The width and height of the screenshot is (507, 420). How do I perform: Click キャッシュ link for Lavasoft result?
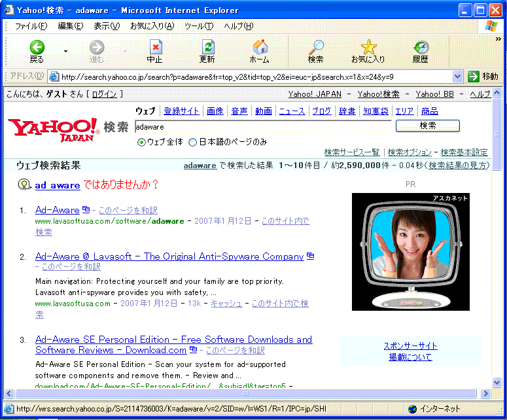(226, 304)
